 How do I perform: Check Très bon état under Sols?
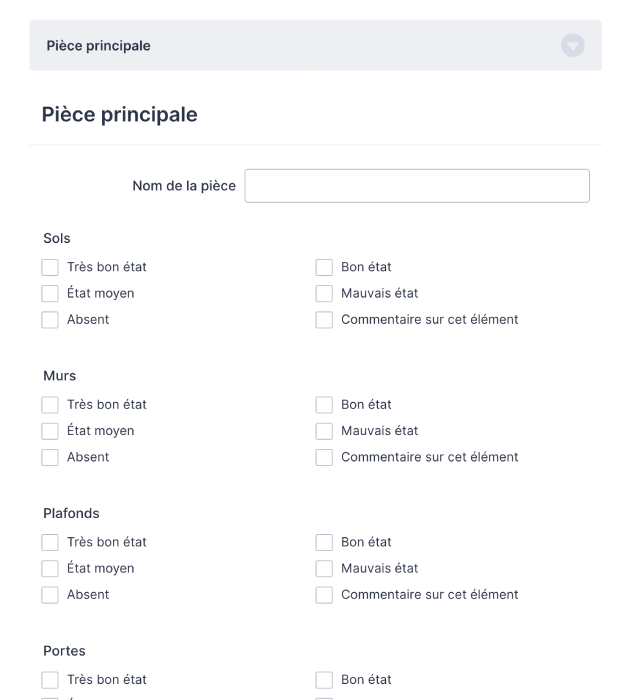50,267
